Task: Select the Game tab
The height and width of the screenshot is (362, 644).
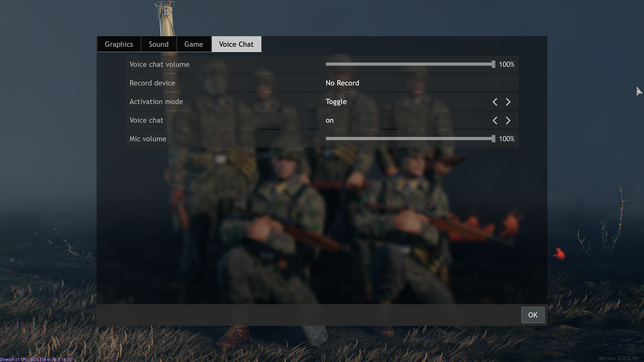Action: click(193, 44)
